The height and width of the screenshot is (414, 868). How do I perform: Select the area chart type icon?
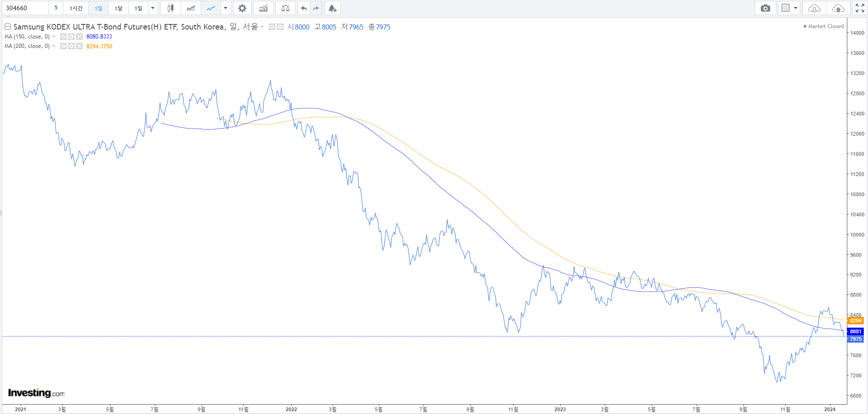tap(190, 8)
